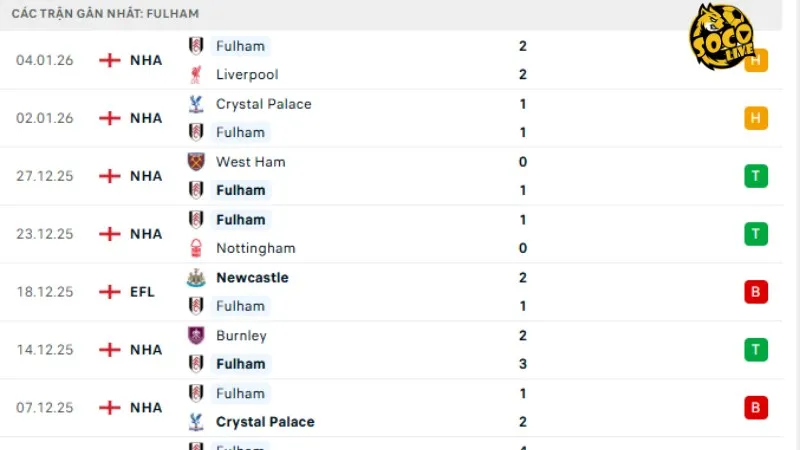Screen dimensions: 800x450
Task: Click the Liverpool club crest
Action: point(196,75)
